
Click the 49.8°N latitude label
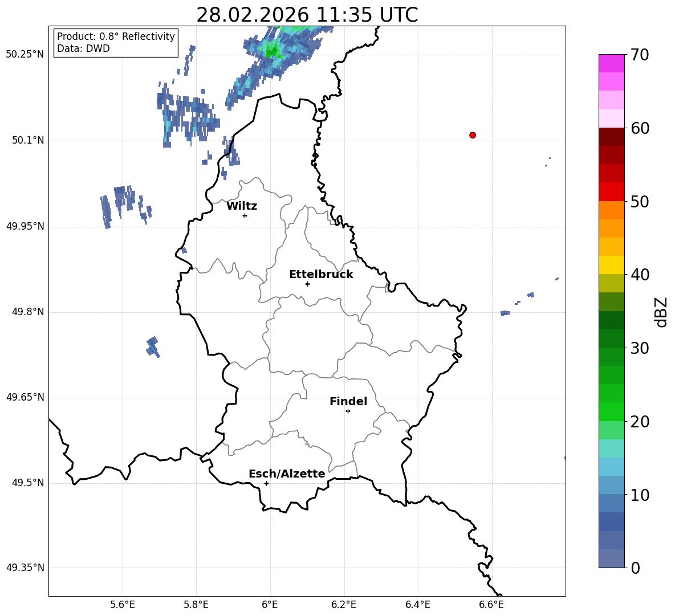(28, 312)
